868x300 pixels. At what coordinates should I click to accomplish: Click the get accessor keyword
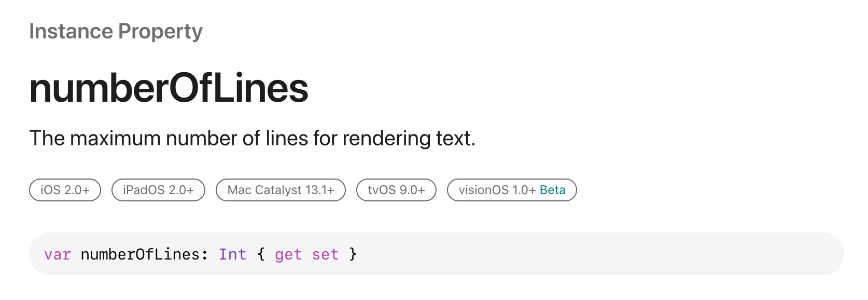click(x=288, y=255)
